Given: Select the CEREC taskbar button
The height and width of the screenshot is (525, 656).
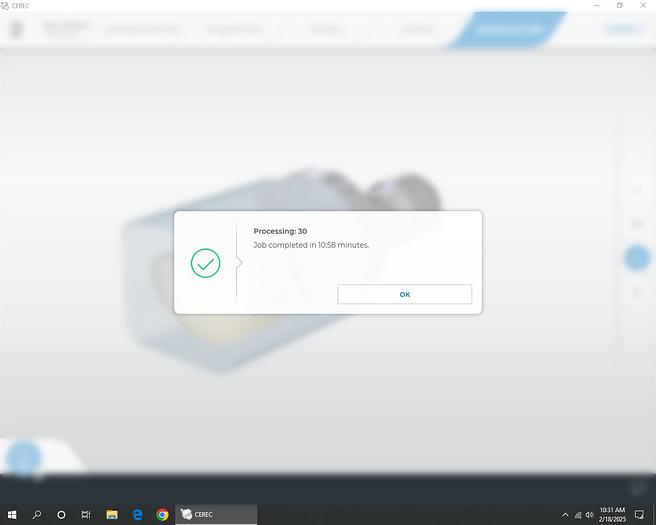Looking at the screenshot, I should tap(216, 514).
